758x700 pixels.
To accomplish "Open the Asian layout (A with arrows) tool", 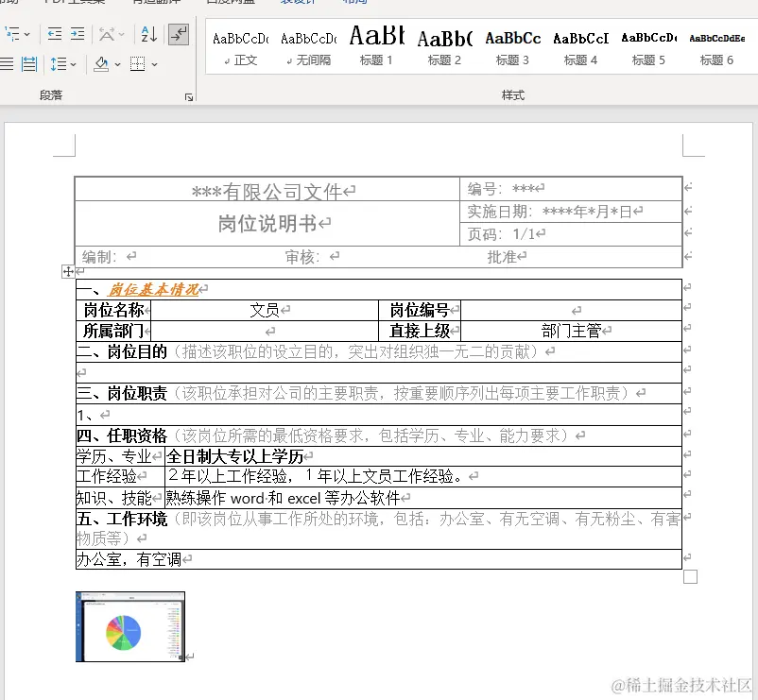I will (107, 34).
